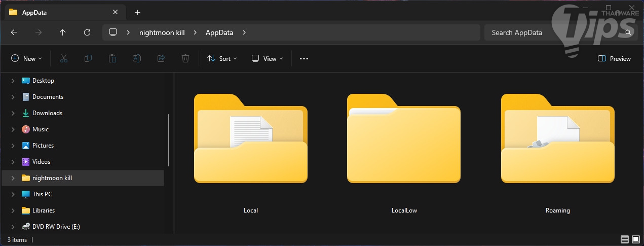
Task: Close the AppData tab
Action: pyautogui.click(x=116, y=12)
